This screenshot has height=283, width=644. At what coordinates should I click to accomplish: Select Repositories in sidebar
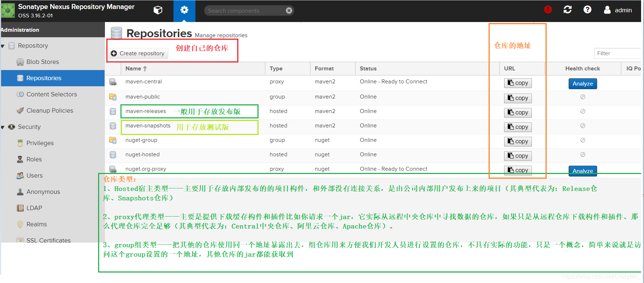[53, 78]
